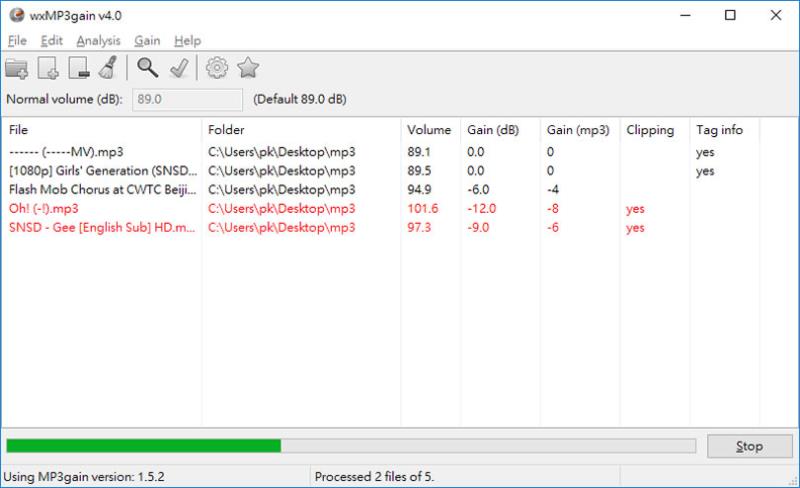Click folder path in the Flash Mob row

(x=282, y=190)
